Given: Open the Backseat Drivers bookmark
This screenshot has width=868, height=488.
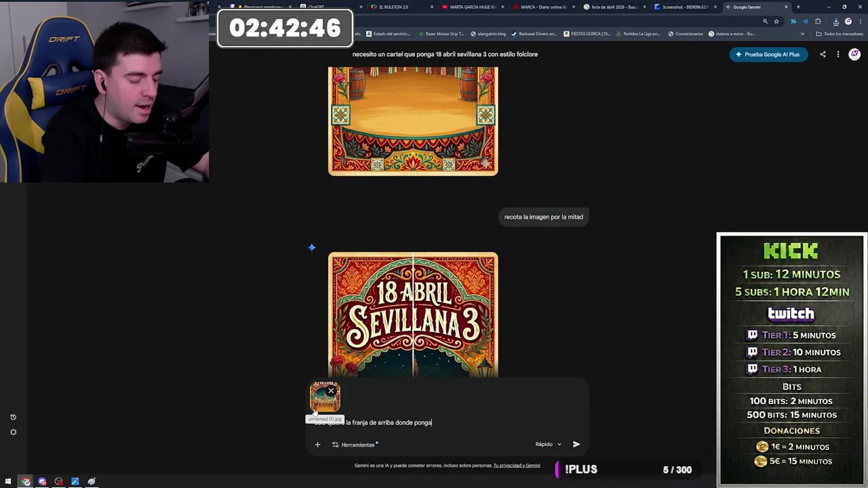Looking at the screenshot, I should point(534,34).
